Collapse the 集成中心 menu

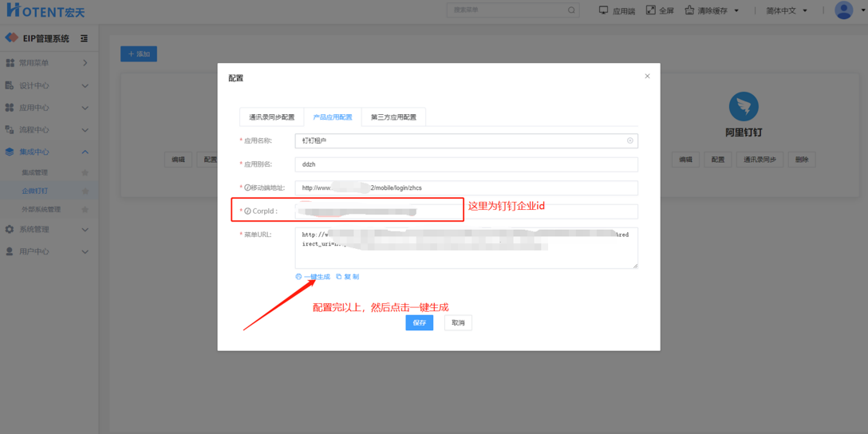click(49, 152)
